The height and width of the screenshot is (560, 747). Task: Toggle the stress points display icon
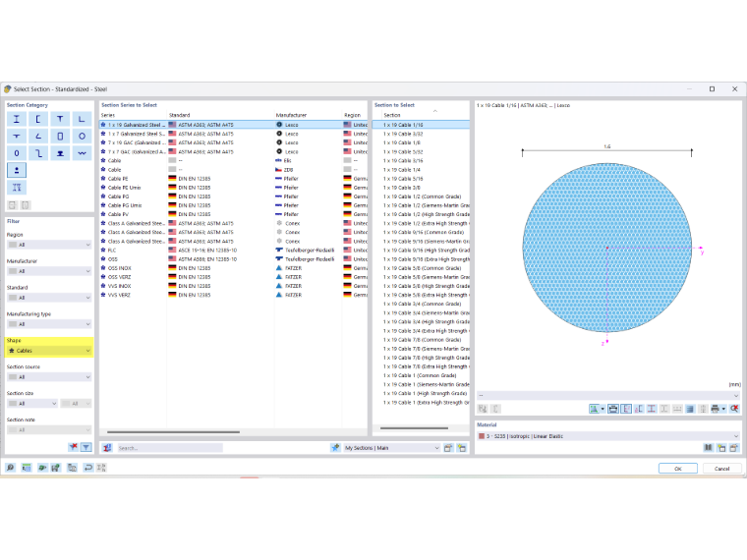click(x=639, y=409)
